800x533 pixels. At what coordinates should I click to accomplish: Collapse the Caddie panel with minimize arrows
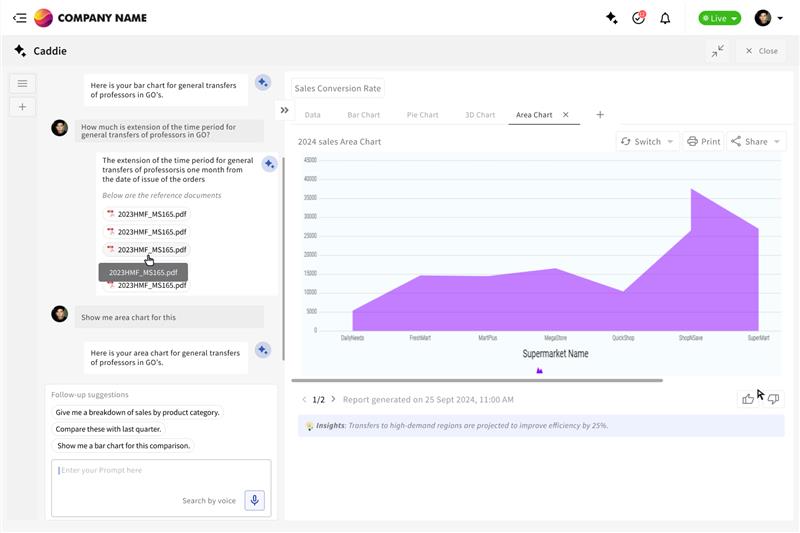tap(718, 51)
